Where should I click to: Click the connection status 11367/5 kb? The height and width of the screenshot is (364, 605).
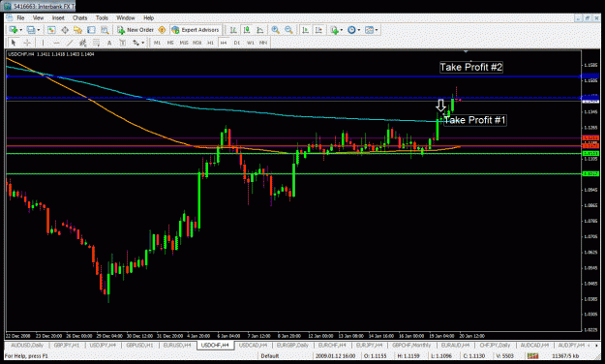click(x=565, y=356)
